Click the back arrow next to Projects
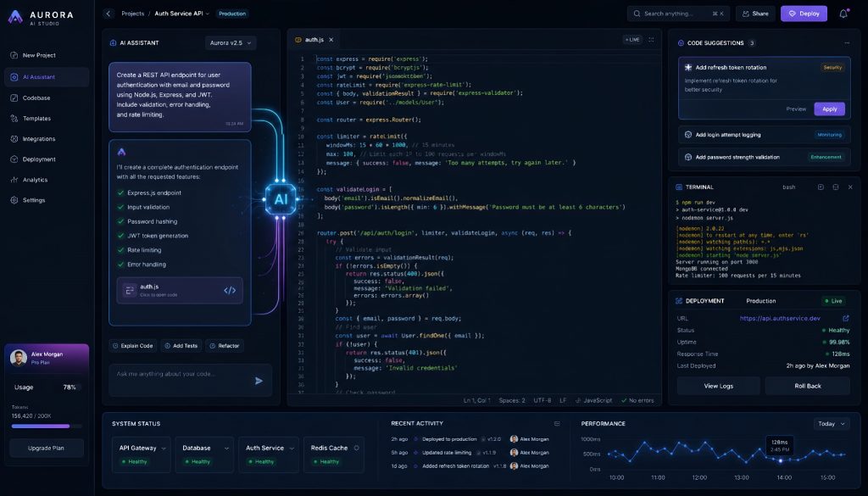The height and width of the screenshot is (496, 868). [108, 14]
